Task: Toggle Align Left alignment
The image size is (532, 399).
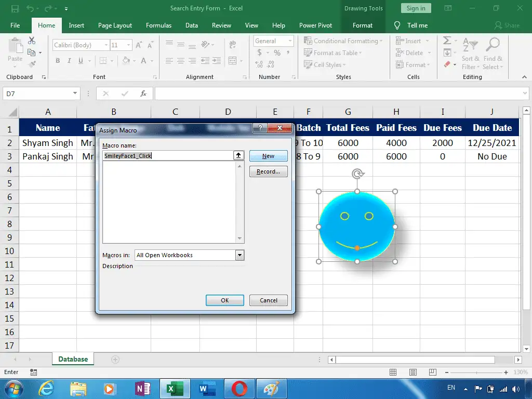Action: 169,61
